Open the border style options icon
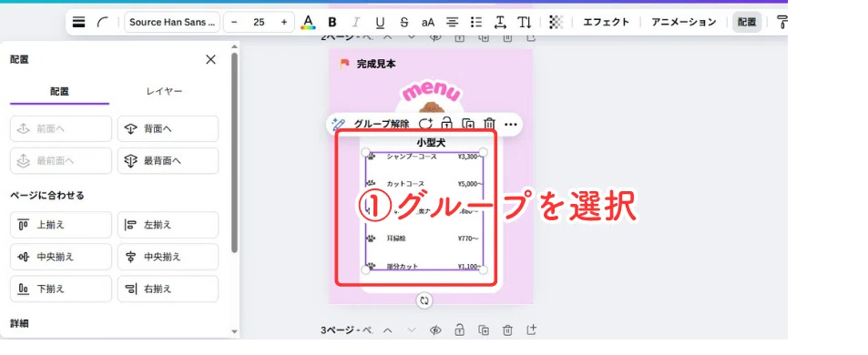The height and width of the screenshot is (355, 868). click(79, 22)
